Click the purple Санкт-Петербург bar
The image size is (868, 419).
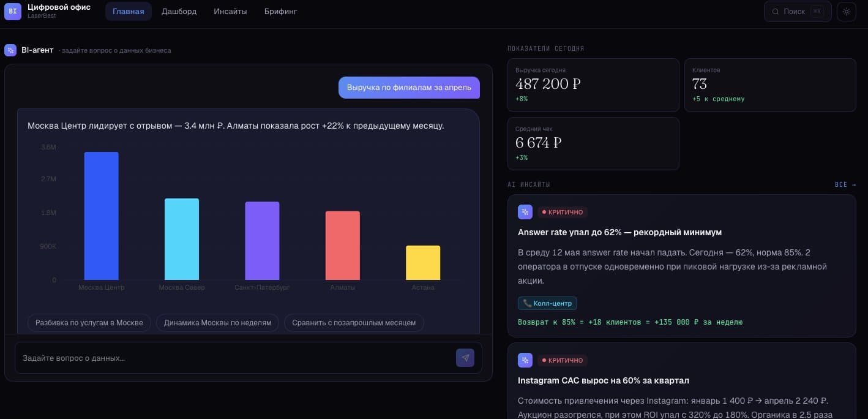click(262, 241)
